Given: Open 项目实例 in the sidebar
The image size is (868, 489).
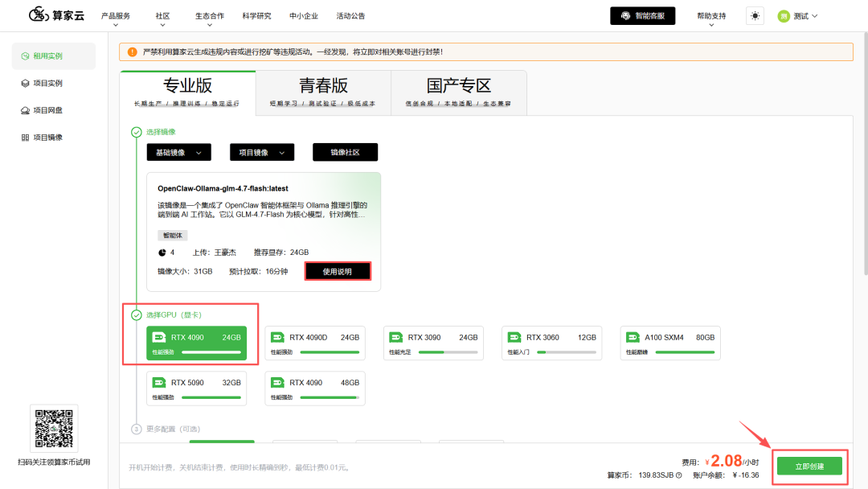Looking at the screenshot, I should 54,83.
